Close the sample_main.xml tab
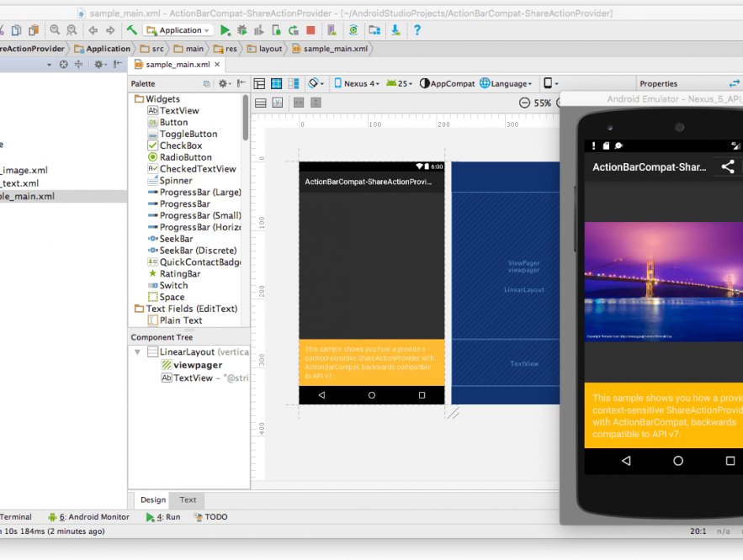Image resolution: width=743 pixels, height=560 pixels. (217, 65)
